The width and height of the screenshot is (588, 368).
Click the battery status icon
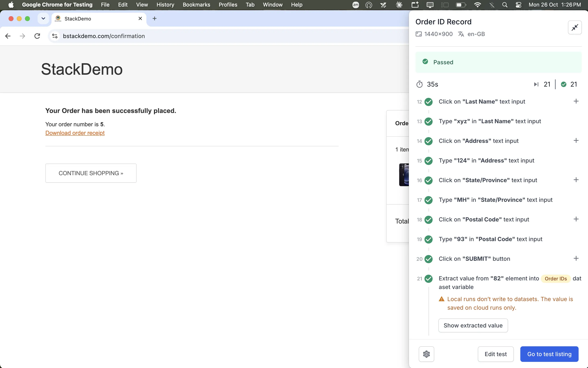pyautogui.click(x=461, y=5)
